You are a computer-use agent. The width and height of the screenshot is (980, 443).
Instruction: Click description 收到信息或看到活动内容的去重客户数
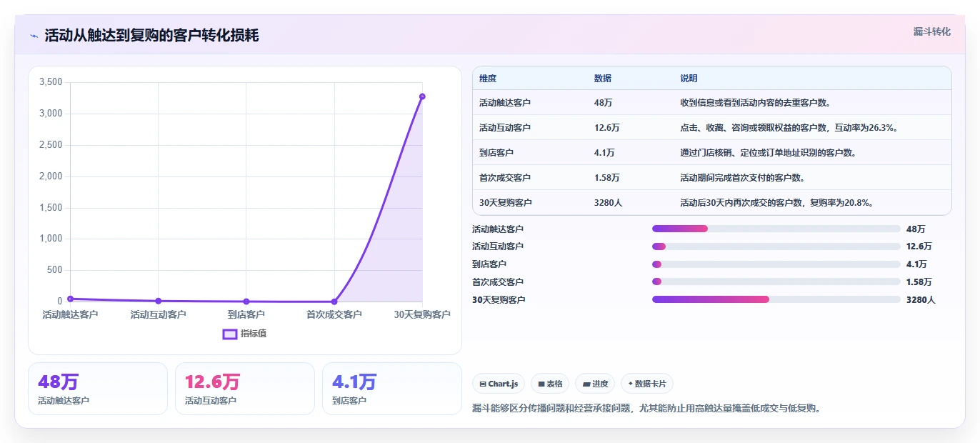click(756, 103)
